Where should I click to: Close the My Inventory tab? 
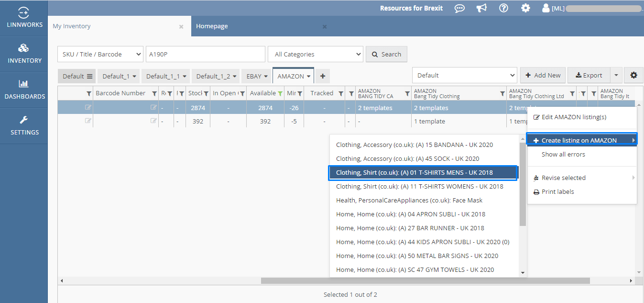click(x=181, y=27)
